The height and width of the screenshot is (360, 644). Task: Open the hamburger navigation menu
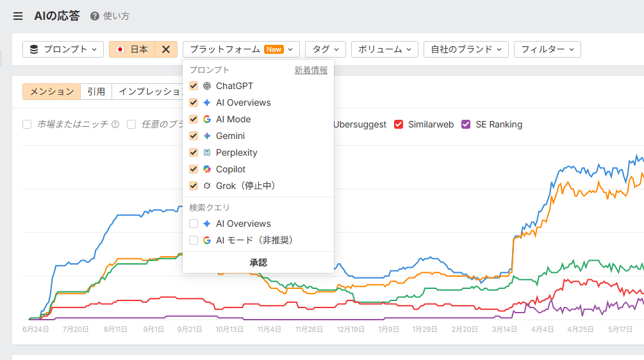pyautogui.click(x=18, y=16)
